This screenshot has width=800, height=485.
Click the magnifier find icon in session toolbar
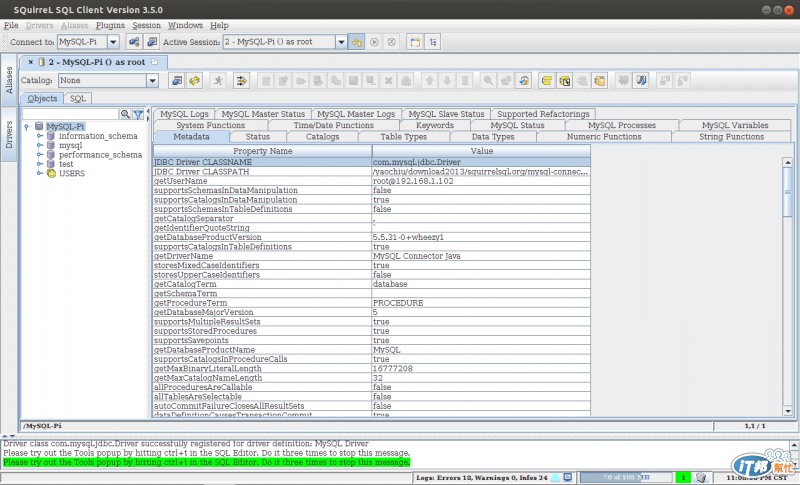[x=488, y=80]
